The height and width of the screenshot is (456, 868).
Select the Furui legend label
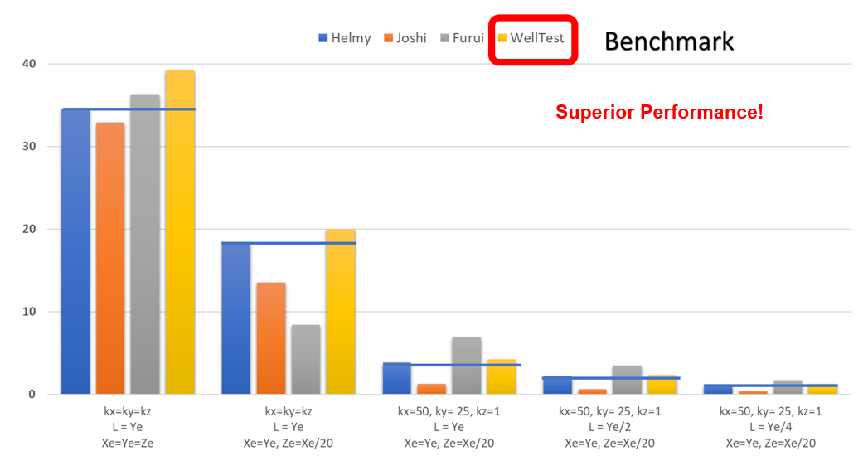[468, 38]
